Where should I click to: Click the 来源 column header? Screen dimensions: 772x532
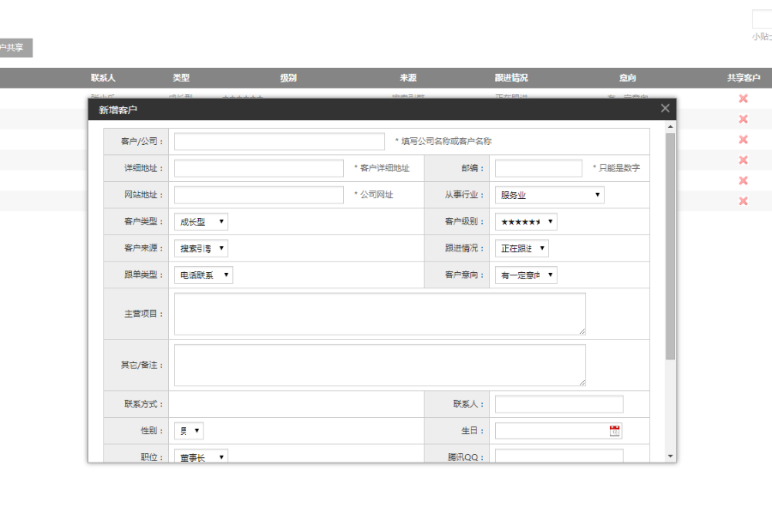(x=408, y=78)
